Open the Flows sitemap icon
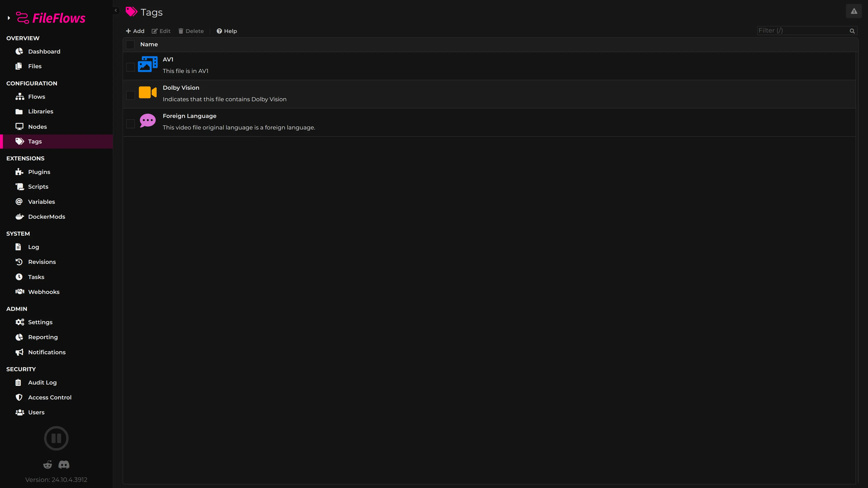 tap(19, 97)
